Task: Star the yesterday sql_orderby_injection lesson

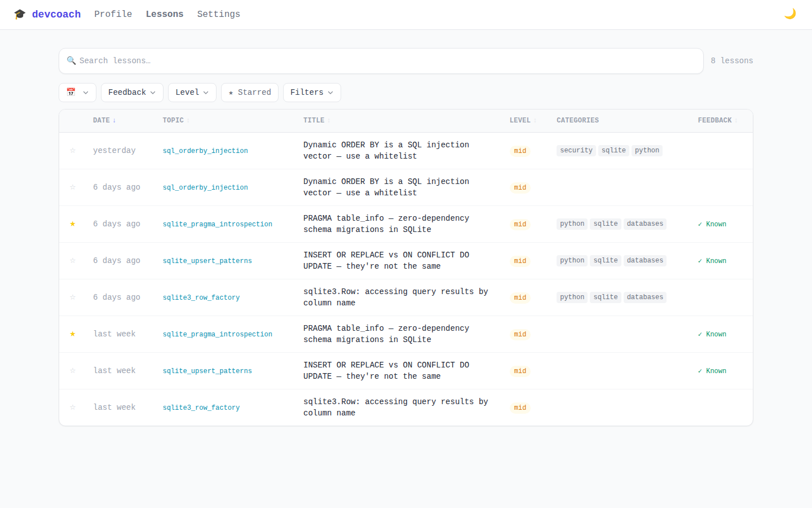Action: 72,150
